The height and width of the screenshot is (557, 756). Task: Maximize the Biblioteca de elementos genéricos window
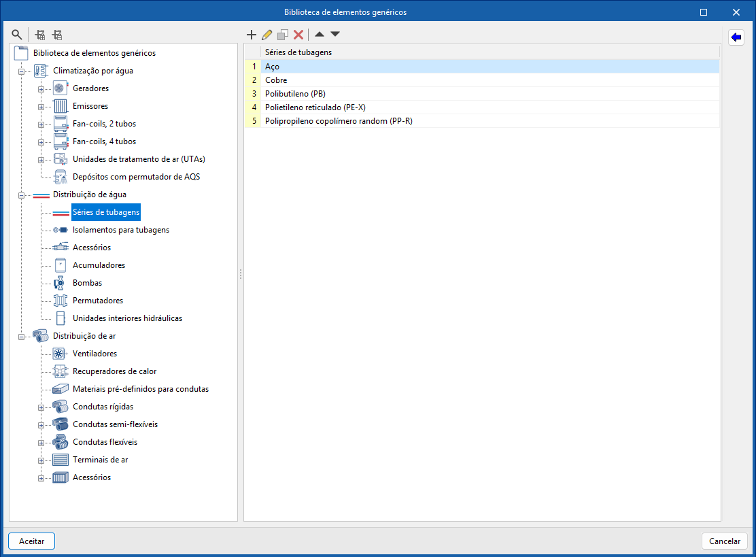tap(704, 12)
